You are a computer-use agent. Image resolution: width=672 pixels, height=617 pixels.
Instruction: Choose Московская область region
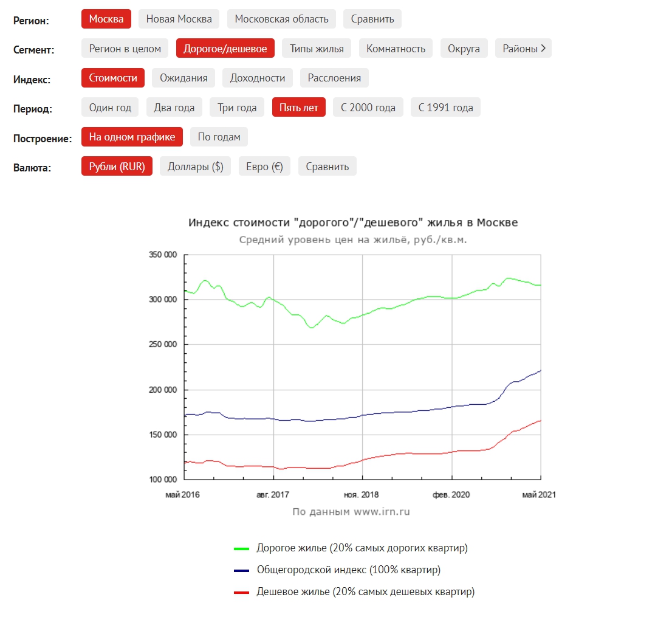(x=281, y=19)
